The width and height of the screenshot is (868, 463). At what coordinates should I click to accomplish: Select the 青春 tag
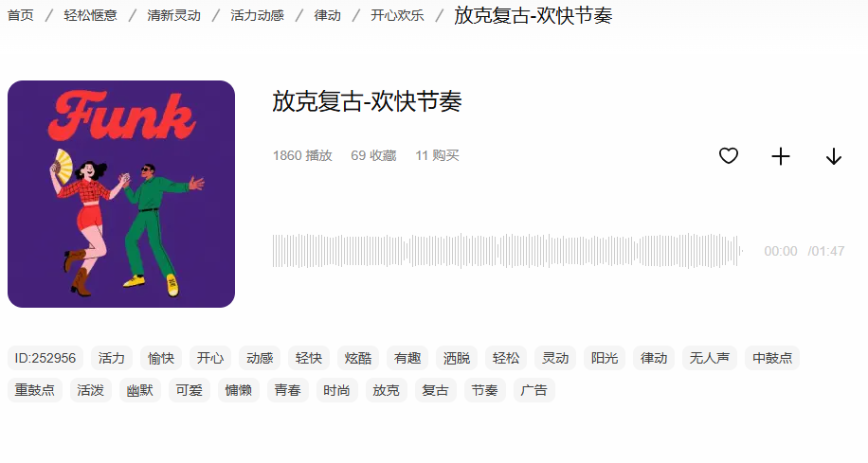pyautogui.click(x=287, y=390)
